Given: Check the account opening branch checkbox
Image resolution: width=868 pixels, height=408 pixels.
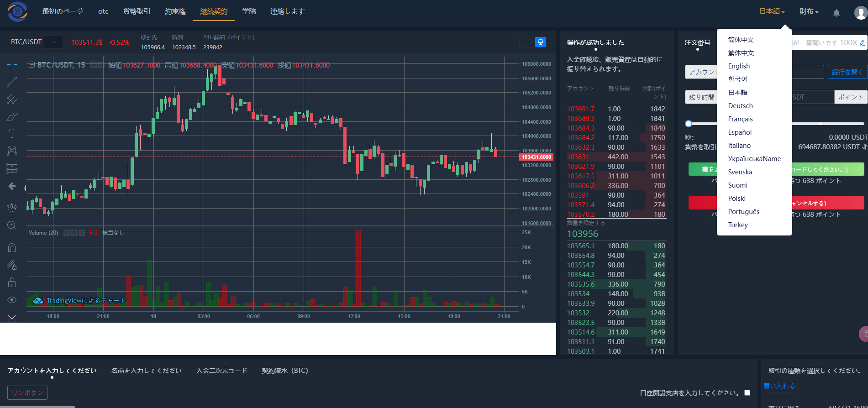Looking at the screenshot, I should 747,392.
